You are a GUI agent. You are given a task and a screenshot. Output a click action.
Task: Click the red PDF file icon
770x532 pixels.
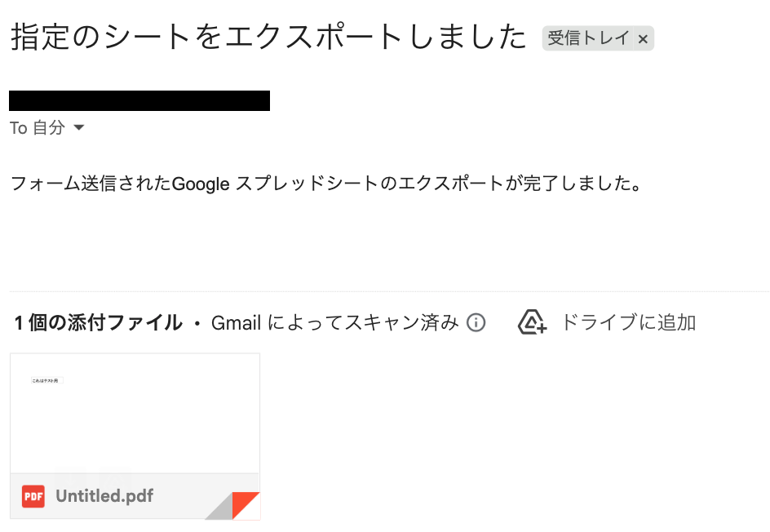33,496
